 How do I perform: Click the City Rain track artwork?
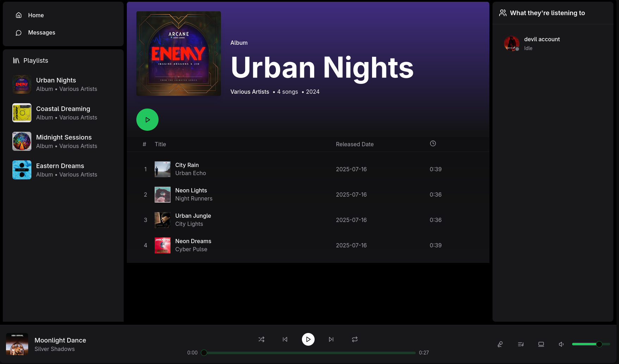click(x=162, y=169)
